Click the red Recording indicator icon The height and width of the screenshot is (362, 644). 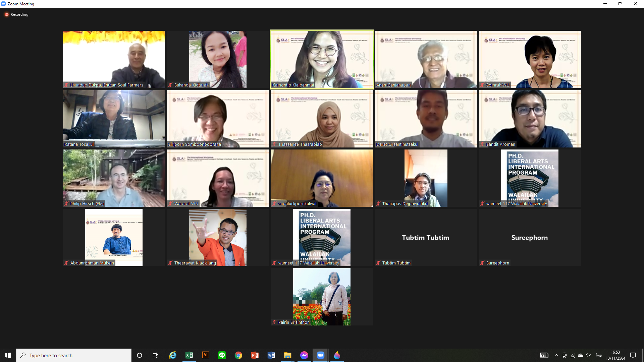[x=6, y=14]
